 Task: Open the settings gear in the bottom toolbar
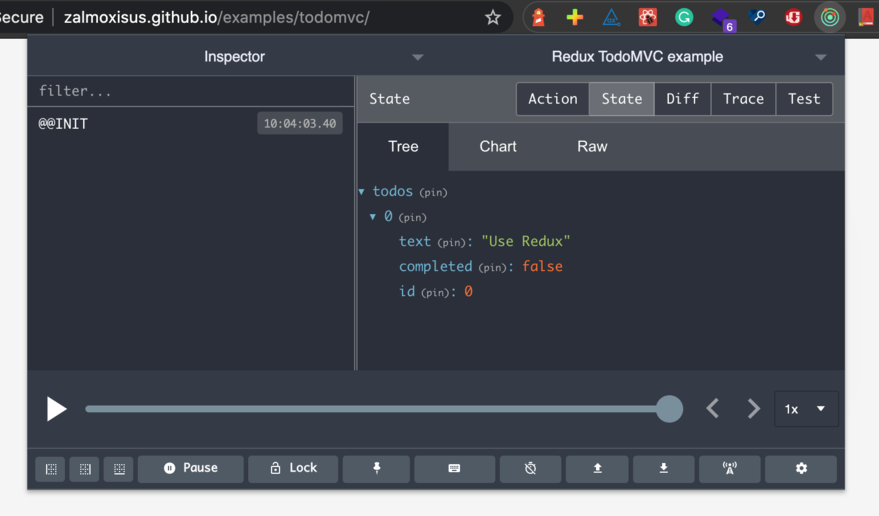coord(801,468)
